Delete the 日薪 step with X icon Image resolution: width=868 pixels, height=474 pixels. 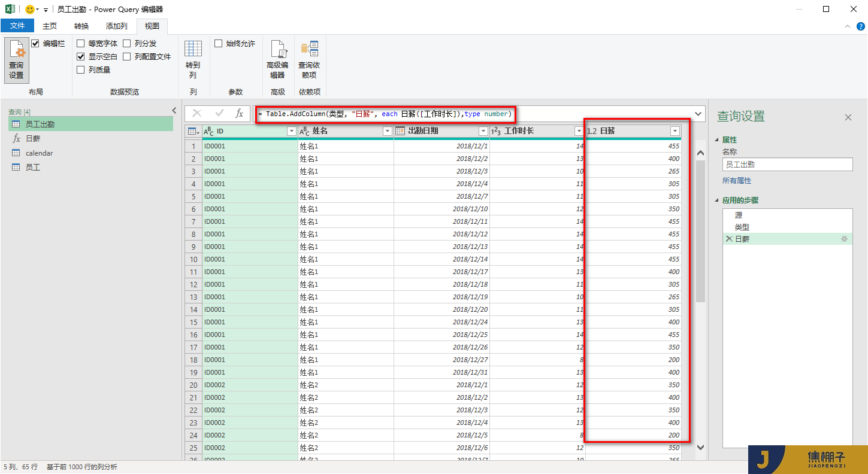click(728, 239)
